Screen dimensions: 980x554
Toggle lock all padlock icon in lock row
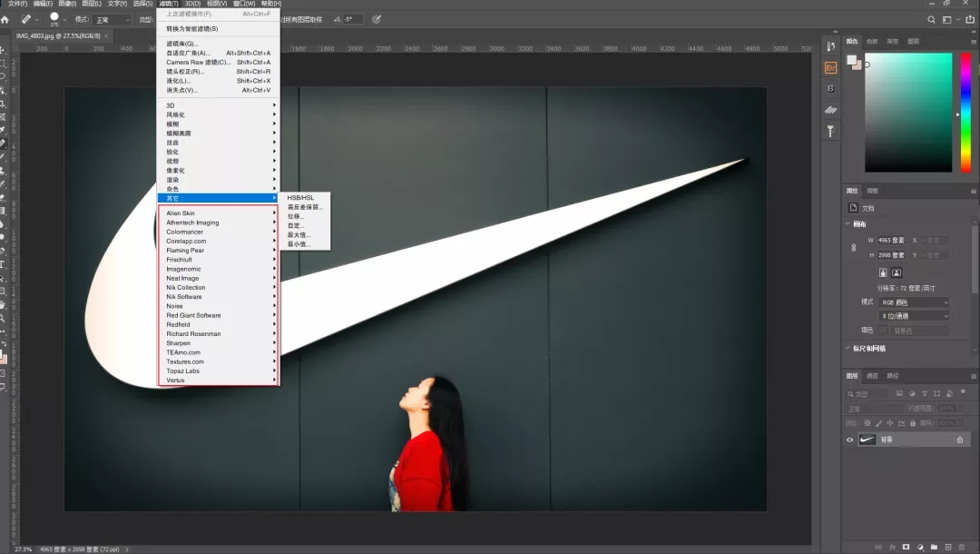point(913,423)
